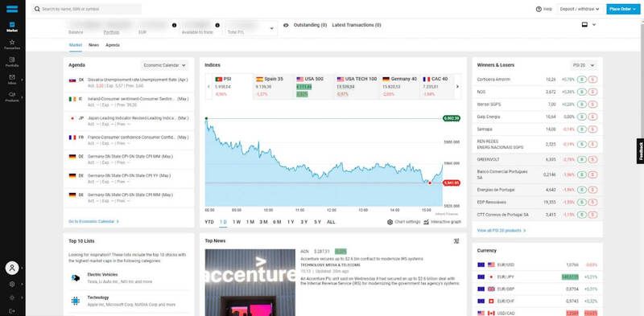Switch to the News tab
The width and height of the screenshot is (644, 316).
tap(93, 45)
